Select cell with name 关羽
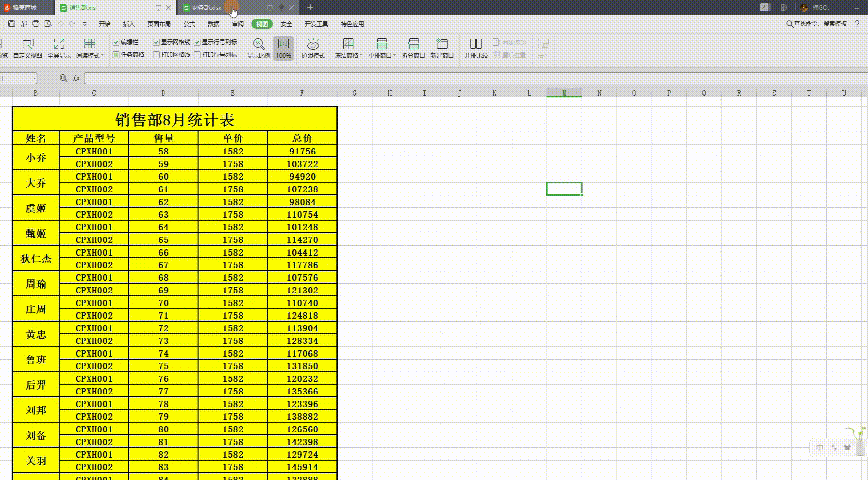 coord(36,461)
